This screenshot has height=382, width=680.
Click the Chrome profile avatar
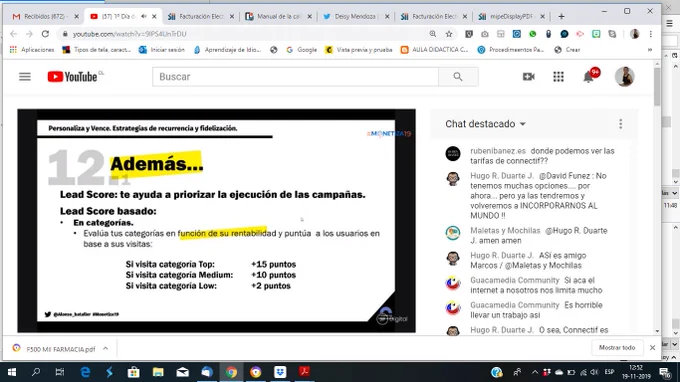[634, 34]
